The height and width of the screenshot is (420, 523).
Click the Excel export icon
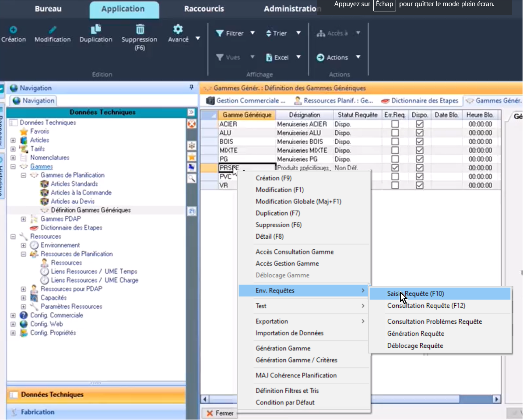270,57
